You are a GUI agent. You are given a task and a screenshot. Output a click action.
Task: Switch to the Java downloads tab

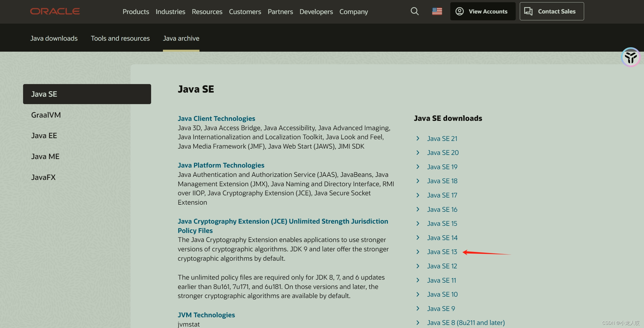pyautogui.click(x=54, y=38)
